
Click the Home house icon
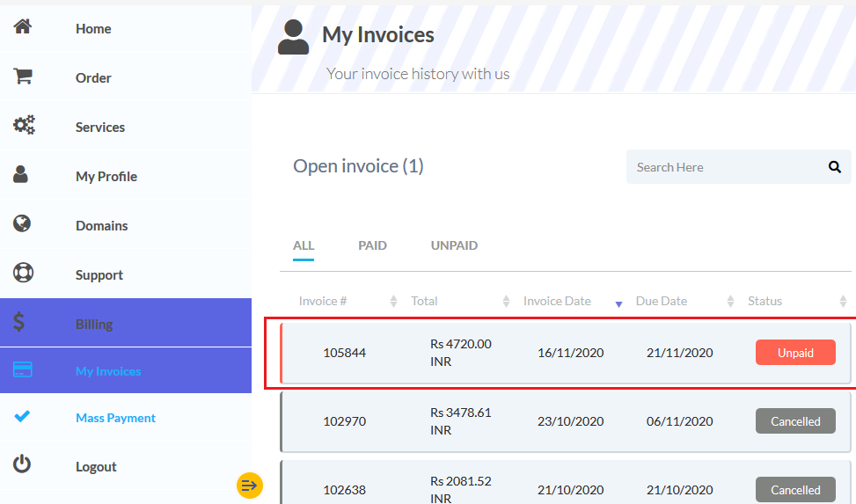[22, 26]
